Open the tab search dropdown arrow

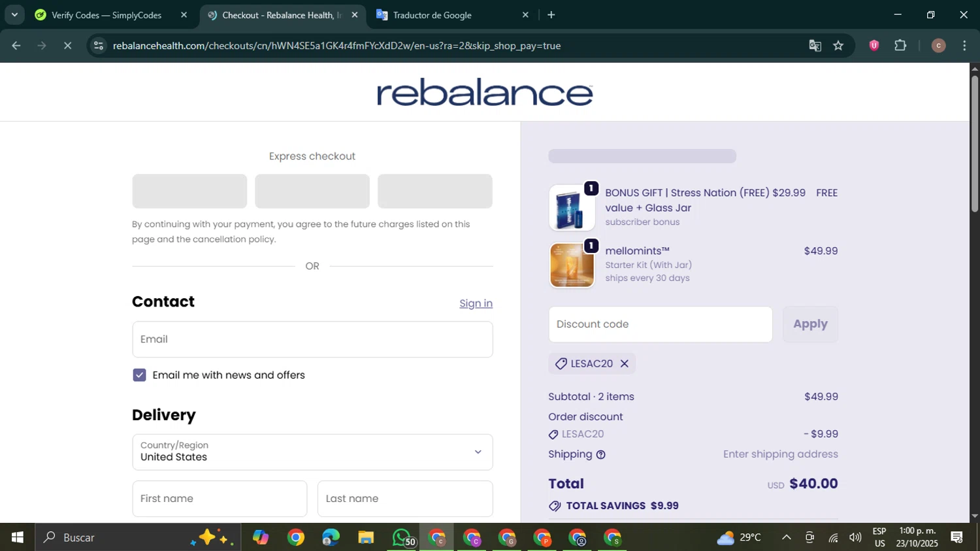pos(14,15)
